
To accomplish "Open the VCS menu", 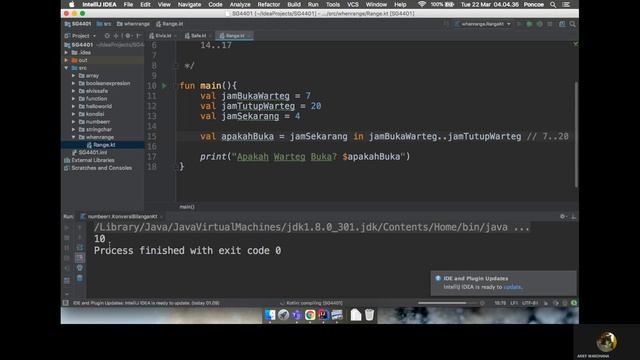I will pyautogui.click(x=353, y=4).
